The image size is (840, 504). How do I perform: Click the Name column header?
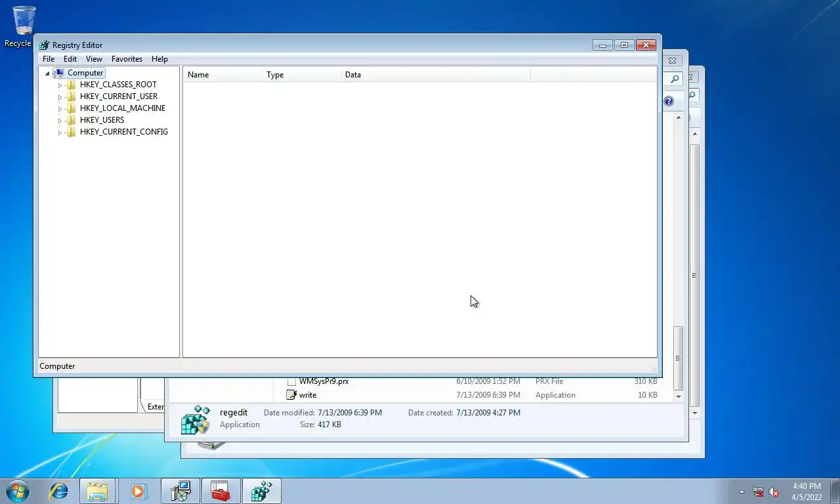(x=222, y=75)
